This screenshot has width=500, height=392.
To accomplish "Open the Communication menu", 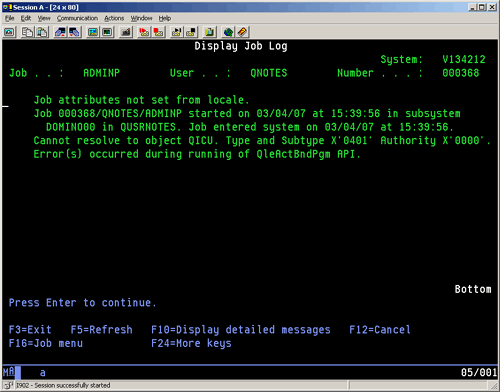I will (x=77, y=18).
